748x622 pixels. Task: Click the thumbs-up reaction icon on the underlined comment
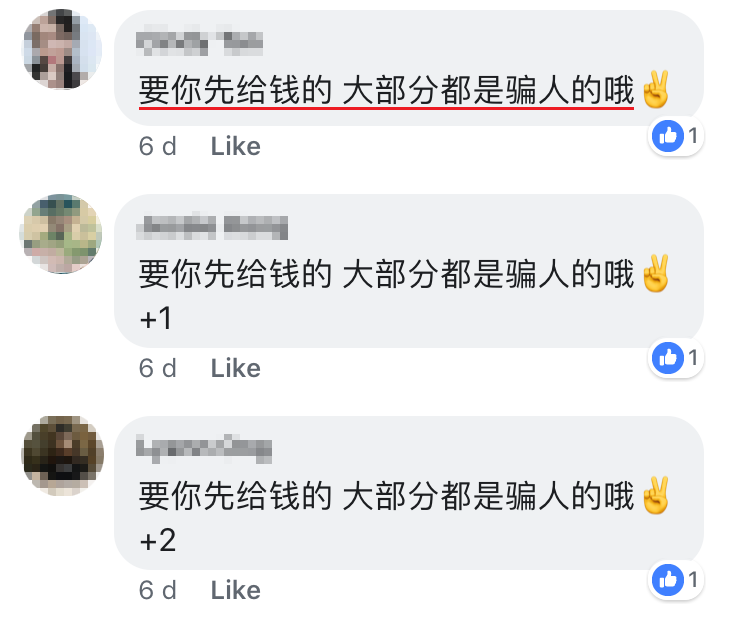coord(668,136)
